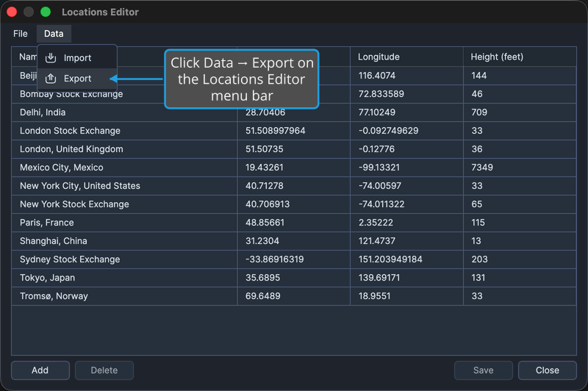
Task: Select the London, United Kingdom row name
Action: point(124,149)
